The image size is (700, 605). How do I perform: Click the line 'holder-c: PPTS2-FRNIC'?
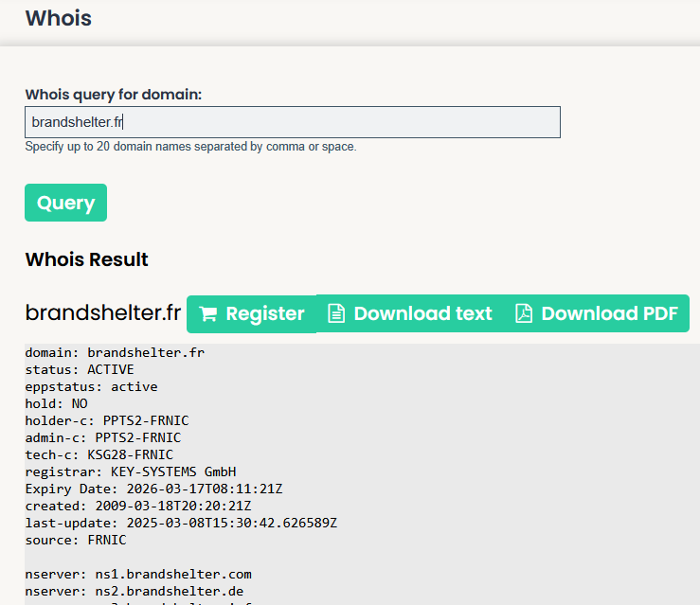(x=107, y=420)
